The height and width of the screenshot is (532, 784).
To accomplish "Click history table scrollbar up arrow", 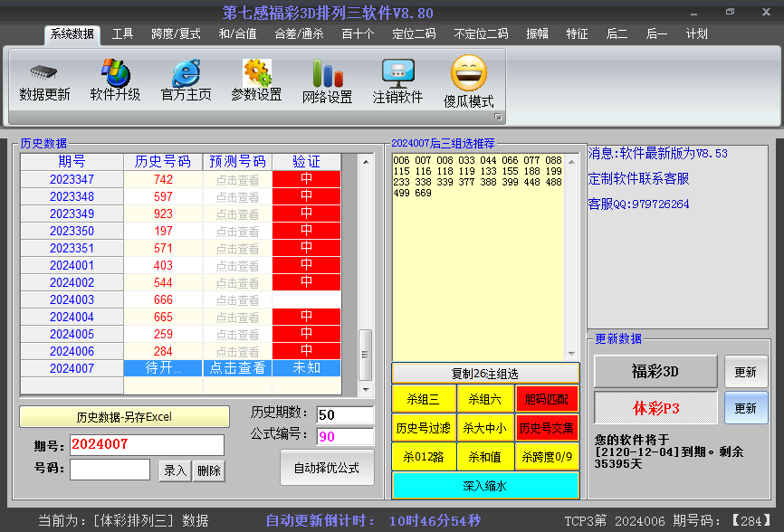I will click(x=366, y=162).
